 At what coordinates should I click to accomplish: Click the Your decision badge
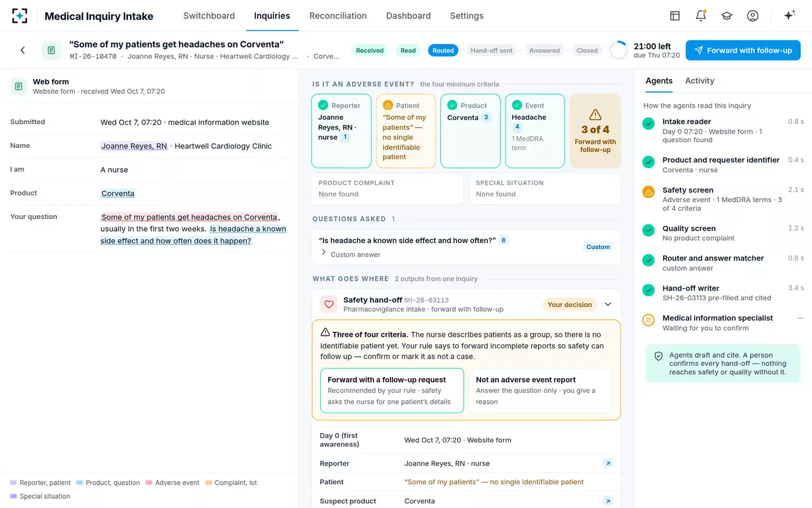570,304
